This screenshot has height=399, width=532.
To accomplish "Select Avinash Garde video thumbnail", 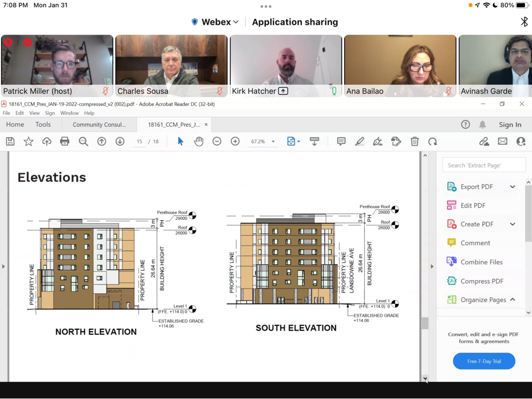I will tap(495, 66).
